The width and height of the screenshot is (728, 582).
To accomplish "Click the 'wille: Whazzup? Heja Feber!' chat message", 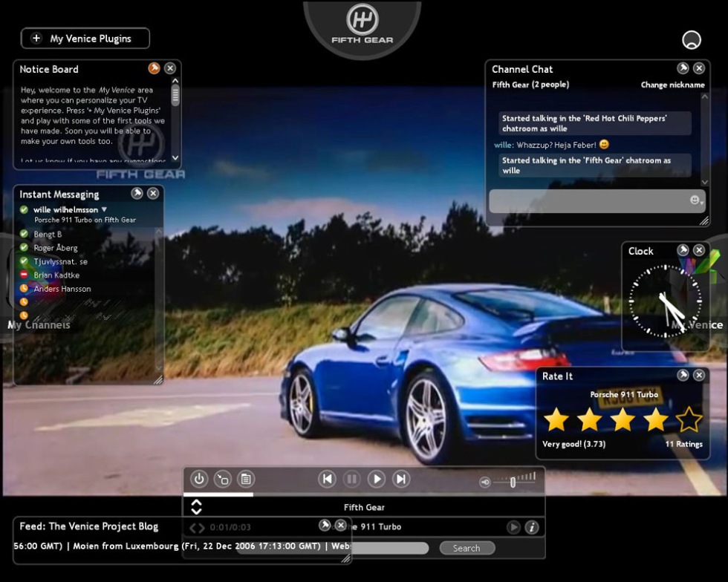I will [x=551, y=145].
